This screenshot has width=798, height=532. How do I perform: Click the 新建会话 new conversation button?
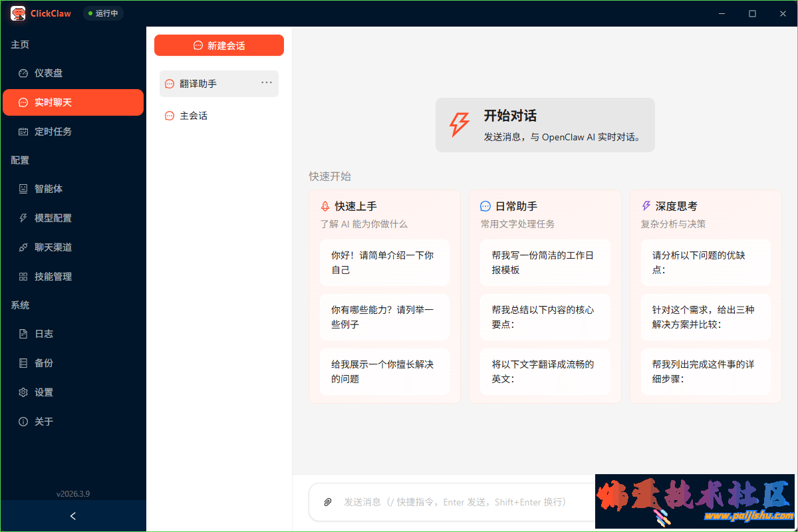[219, 45]
